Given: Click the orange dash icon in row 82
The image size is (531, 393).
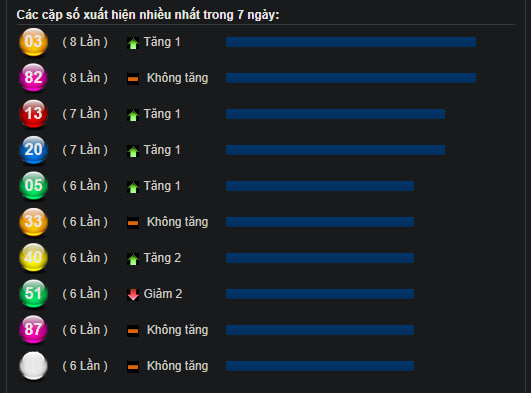Looking at the screenshot, I should click(x=133, y=79).
